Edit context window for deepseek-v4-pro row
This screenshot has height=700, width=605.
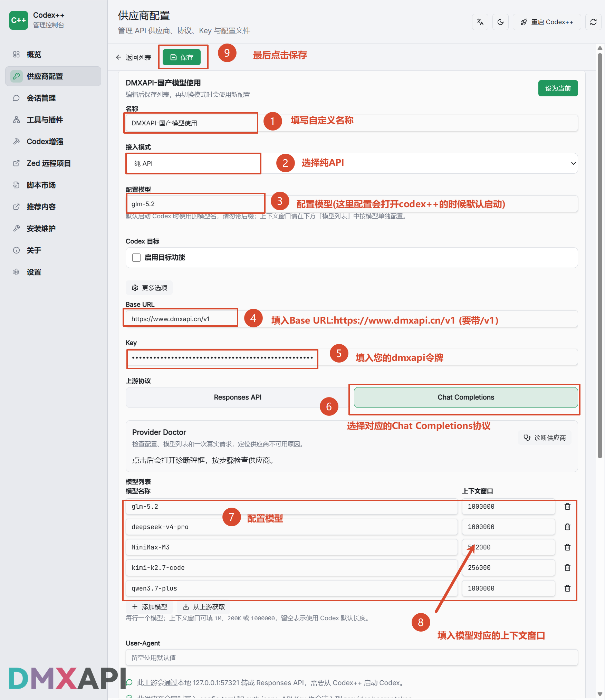508,527
